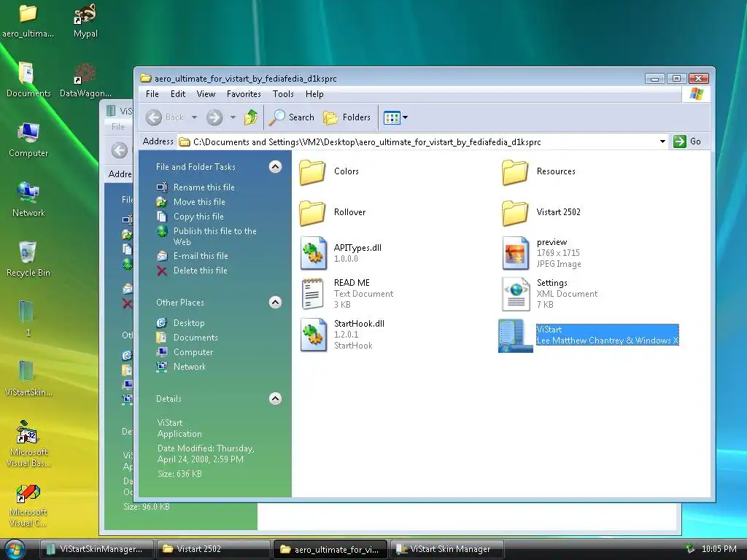
Task: Click the Views toolbar icon
Action: point(392,117)
